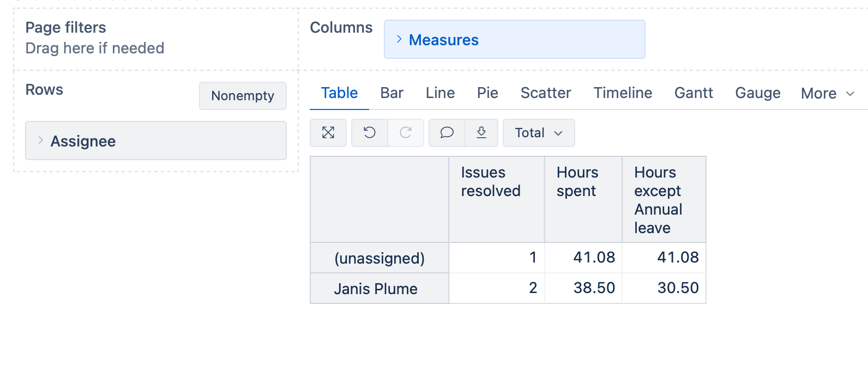Switch to the Bar chart tab
Viewport: 868px width, 378px height.
pos(391,93)
